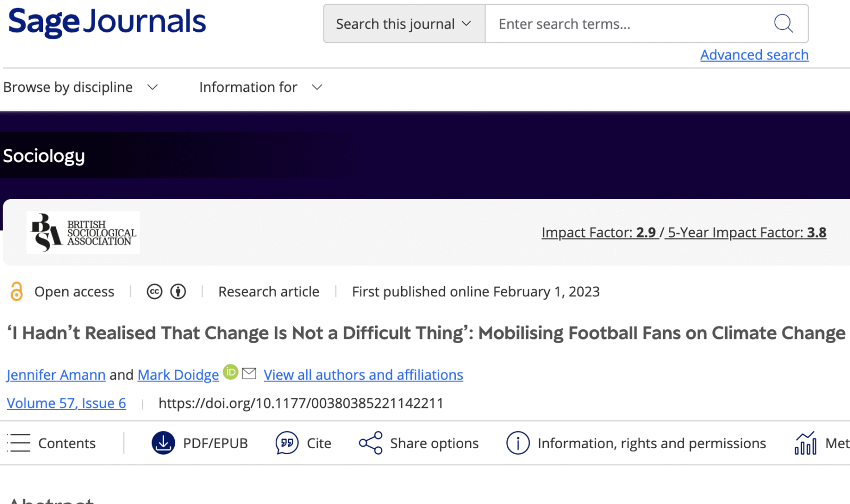The height and width of the screenshot is (504, 850).
Task: Click the PDF/EPUB download icon
Action: (x=163, y=443)
